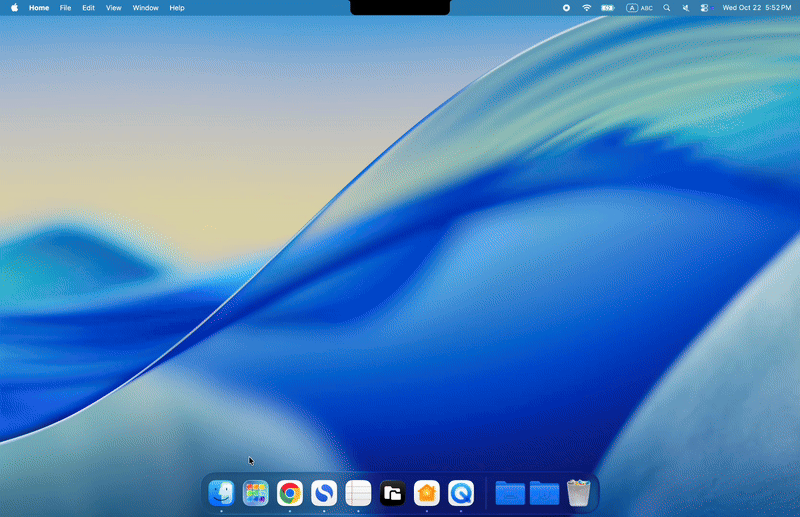Open the folder stack beside the Trash
The width and height of the screenshot is (800, 517).
click(544, 493)
